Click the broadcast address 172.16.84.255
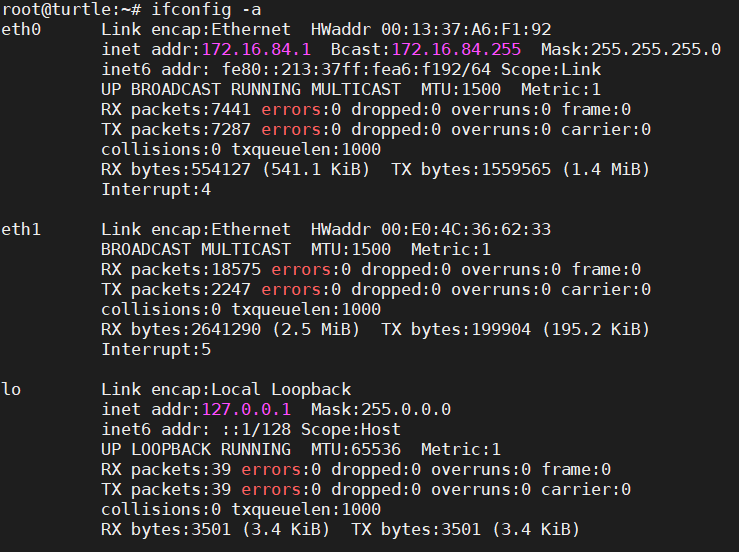Screen dimensions: 739x552 pyautogui.click(x=456, y=49)
